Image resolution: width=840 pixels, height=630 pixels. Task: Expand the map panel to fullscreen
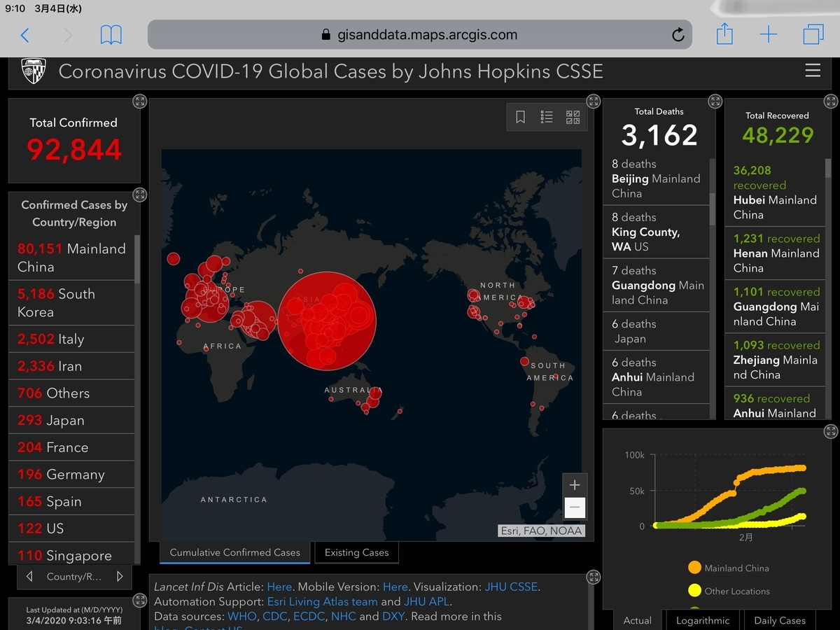[594, 101]
